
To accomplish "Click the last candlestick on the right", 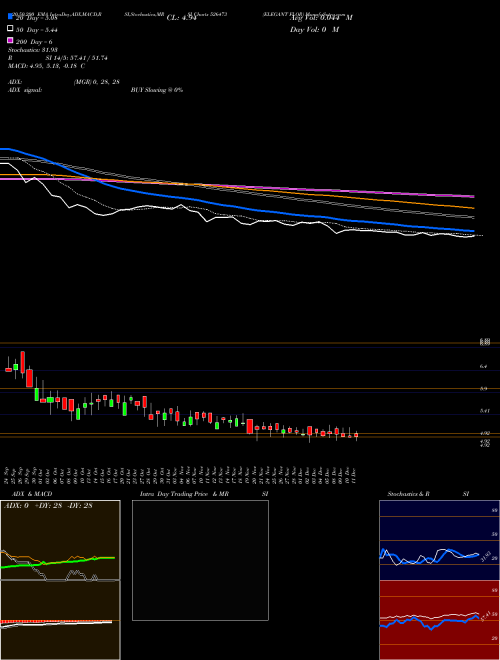I will point(356,436).
